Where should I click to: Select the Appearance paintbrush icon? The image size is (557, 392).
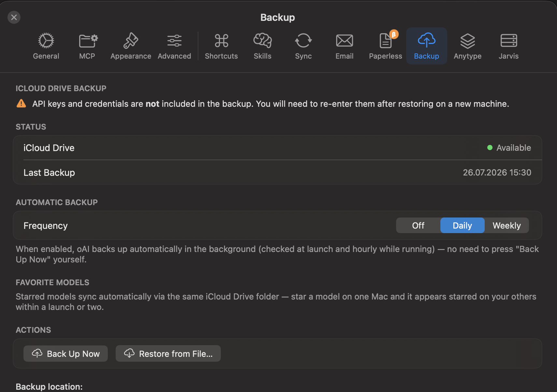(x=131, y=41)
